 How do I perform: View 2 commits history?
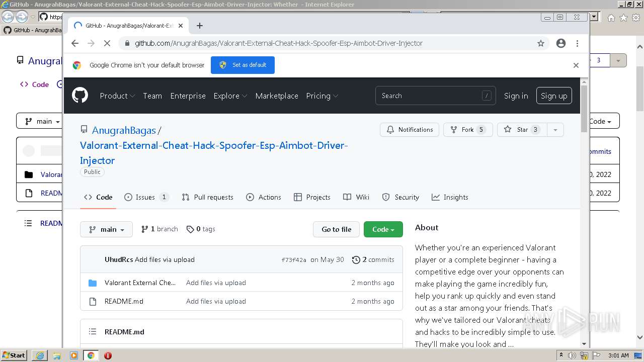[x=373, y=260]
